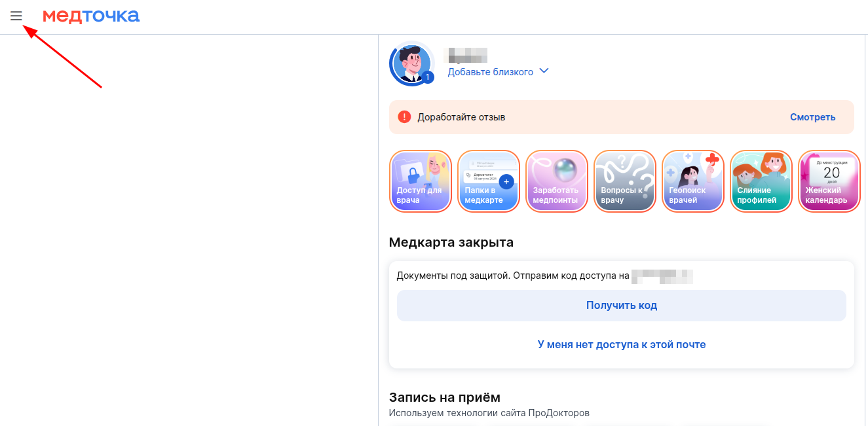Open the profile avatar picture

pyautogui.click(x=411, y=62)
